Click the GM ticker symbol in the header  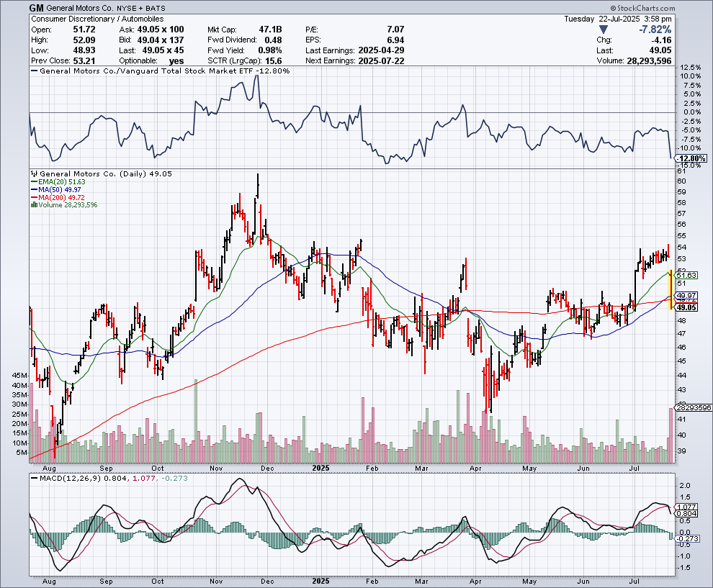37,8
